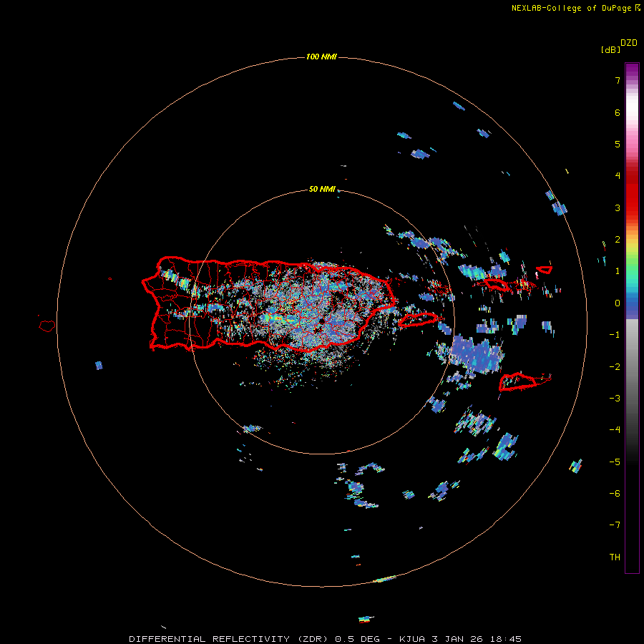Click the Differential Reflectivity caption text

tap(326, 639)
